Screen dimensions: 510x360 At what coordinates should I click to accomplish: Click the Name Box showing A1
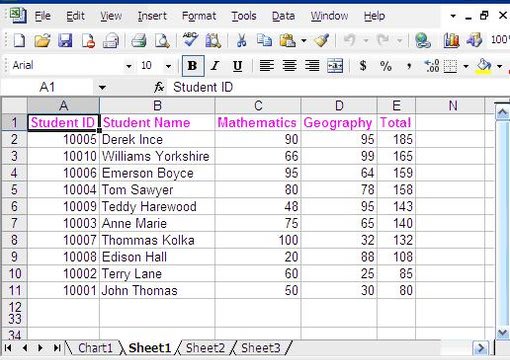pos(47,88)
